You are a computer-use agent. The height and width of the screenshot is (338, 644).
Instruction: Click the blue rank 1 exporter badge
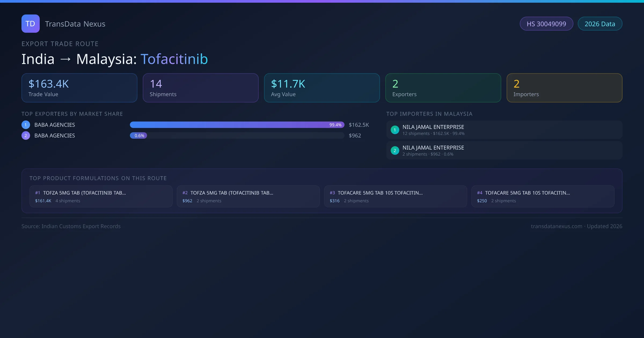(26, 125)
